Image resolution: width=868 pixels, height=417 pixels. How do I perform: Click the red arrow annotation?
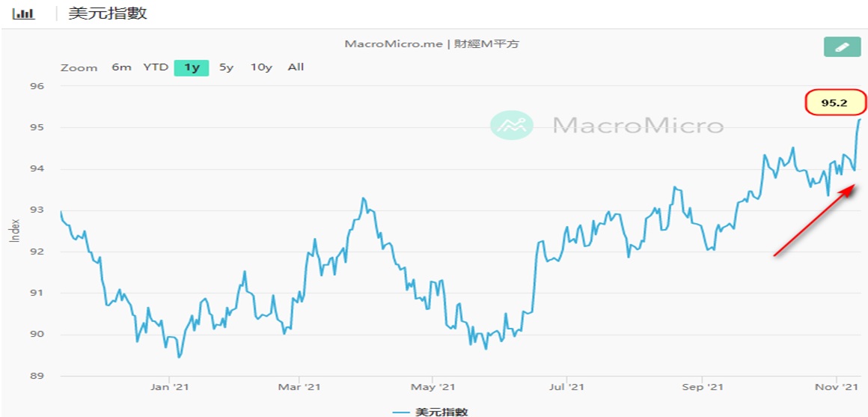tap(814, 222)
